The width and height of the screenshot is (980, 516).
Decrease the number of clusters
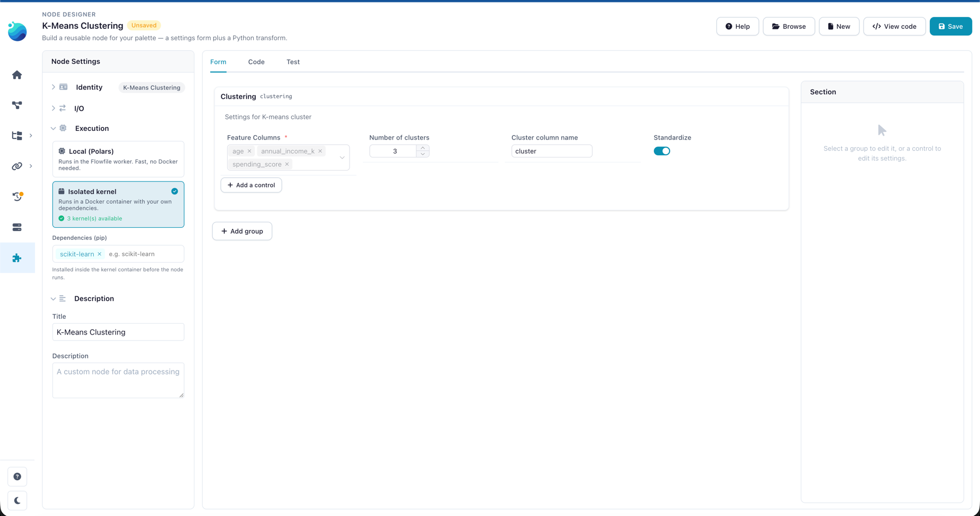click(423, 154)
